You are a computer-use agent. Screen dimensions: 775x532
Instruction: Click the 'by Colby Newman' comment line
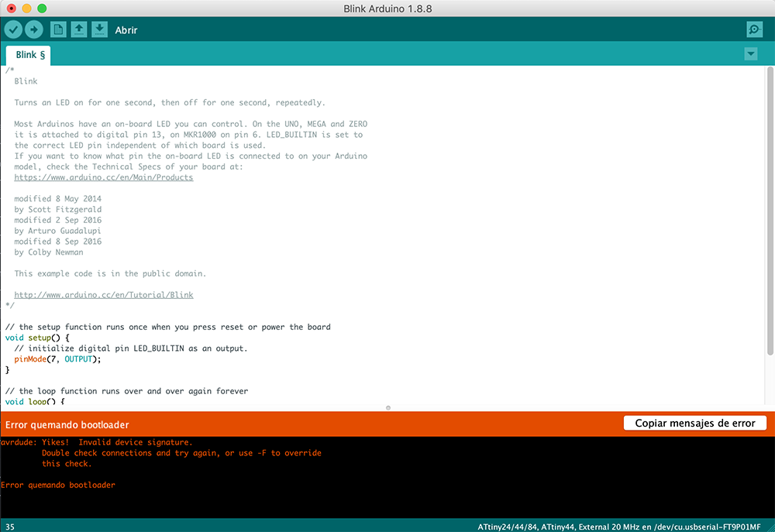pos(48,252)
